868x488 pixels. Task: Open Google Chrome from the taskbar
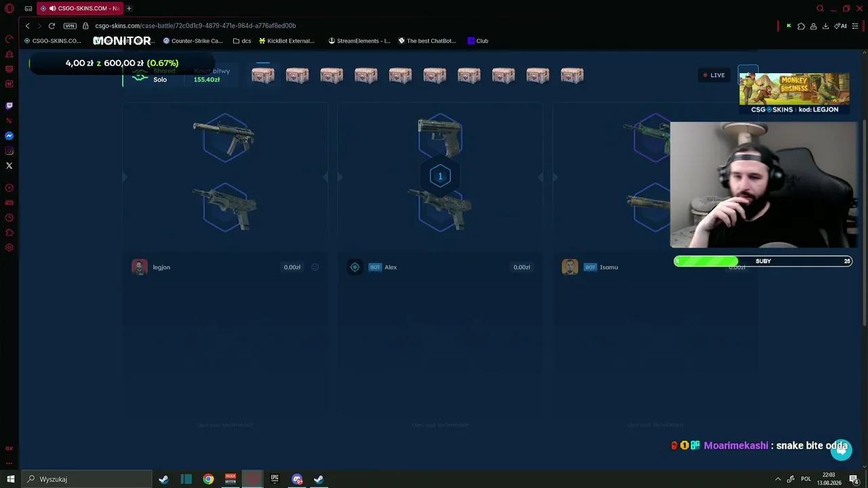[x=208, y=479]
